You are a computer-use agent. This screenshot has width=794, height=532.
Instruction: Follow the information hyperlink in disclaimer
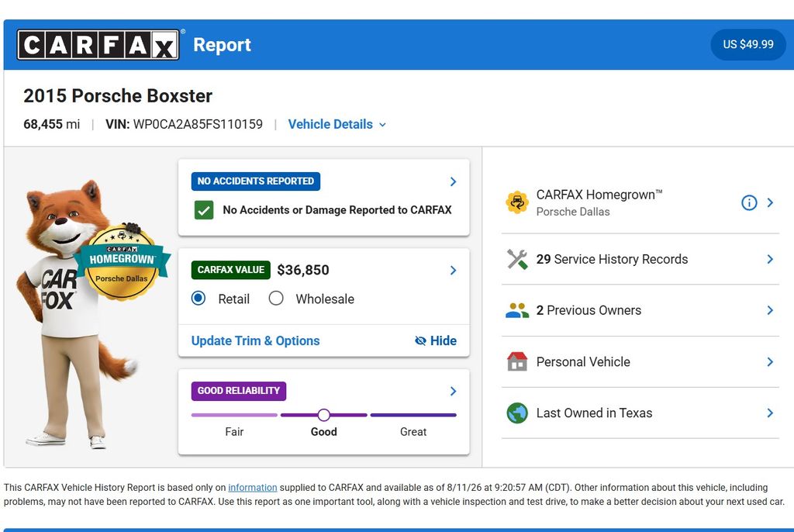coord(252,488)
